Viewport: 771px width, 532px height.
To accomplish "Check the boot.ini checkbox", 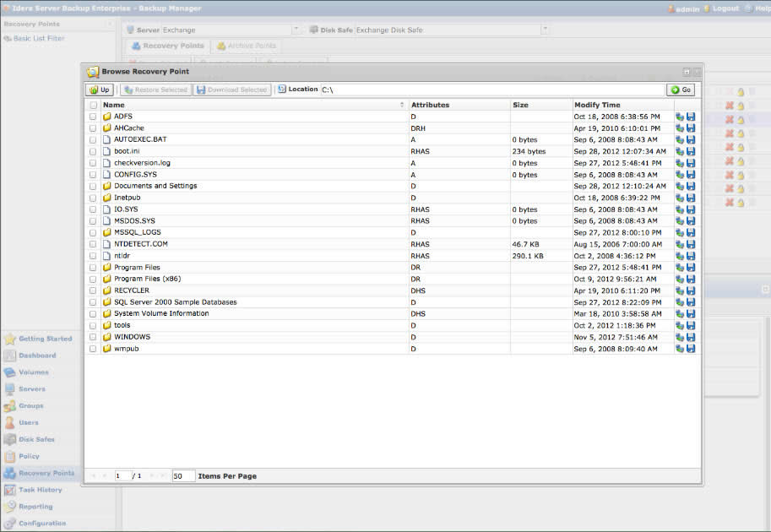I will coord(93,151).
